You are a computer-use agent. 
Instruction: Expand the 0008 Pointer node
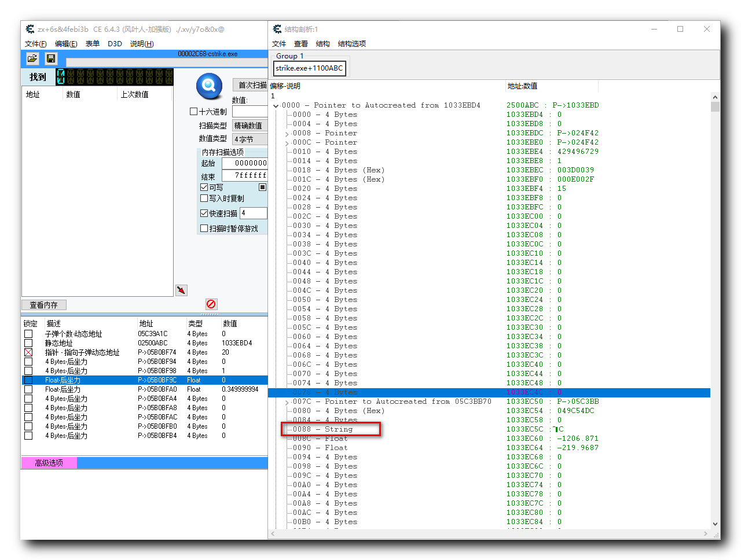pos(287,134)
